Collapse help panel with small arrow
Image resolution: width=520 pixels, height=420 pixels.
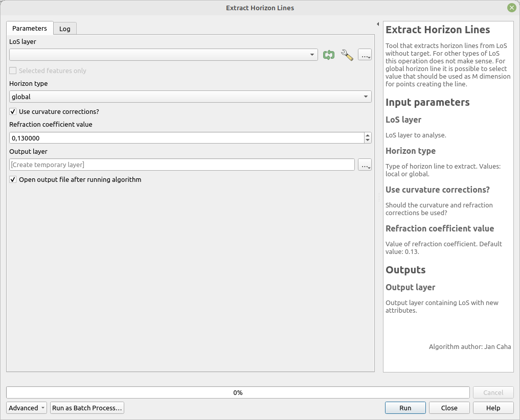click(377, 24)
